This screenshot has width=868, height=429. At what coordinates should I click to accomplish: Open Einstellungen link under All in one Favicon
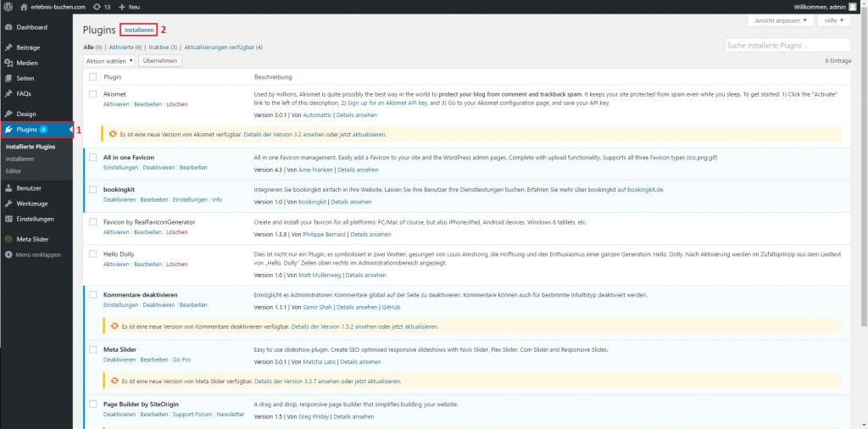pyautogui.click(x=120, y=167)
